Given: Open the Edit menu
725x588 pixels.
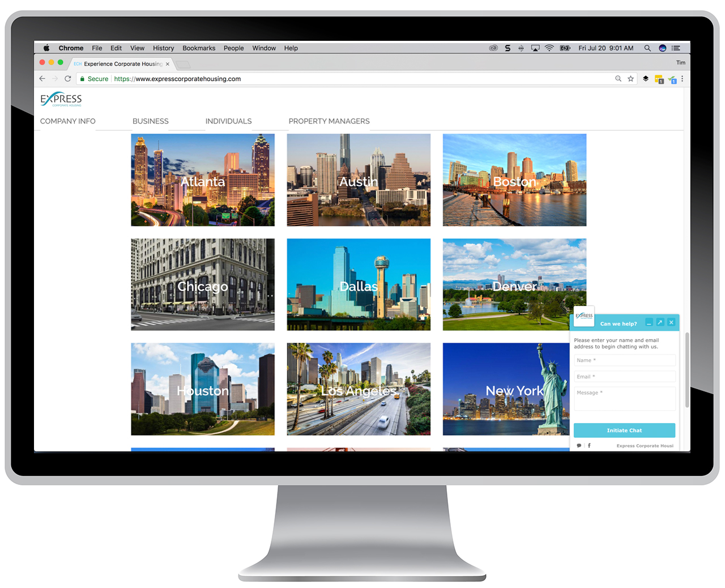Looking at the screenshot, I should point(116,48).
